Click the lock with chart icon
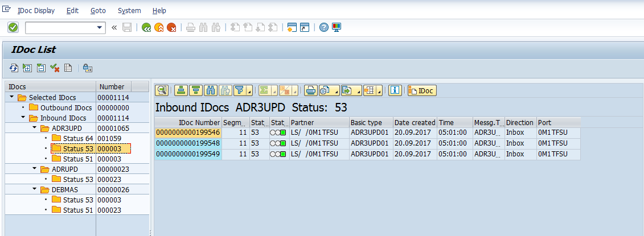Viewport: 644px width, 236px height. [88, 68]
